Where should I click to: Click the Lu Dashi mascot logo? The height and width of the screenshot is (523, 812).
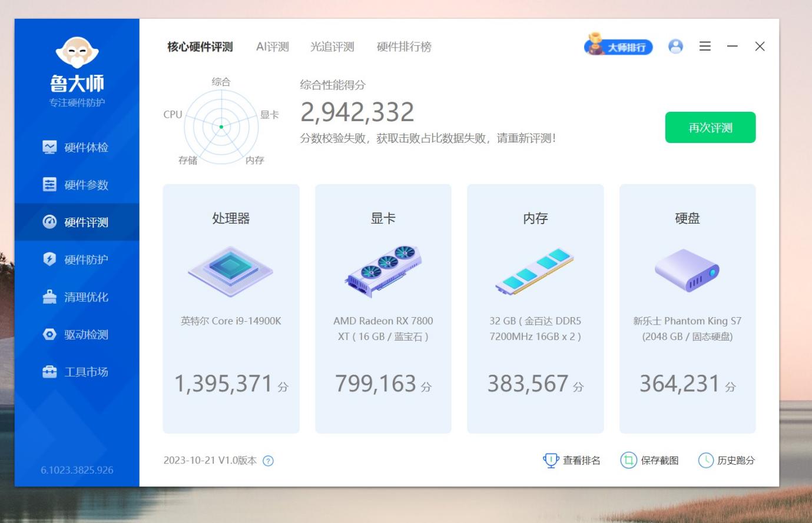(77, 52)
